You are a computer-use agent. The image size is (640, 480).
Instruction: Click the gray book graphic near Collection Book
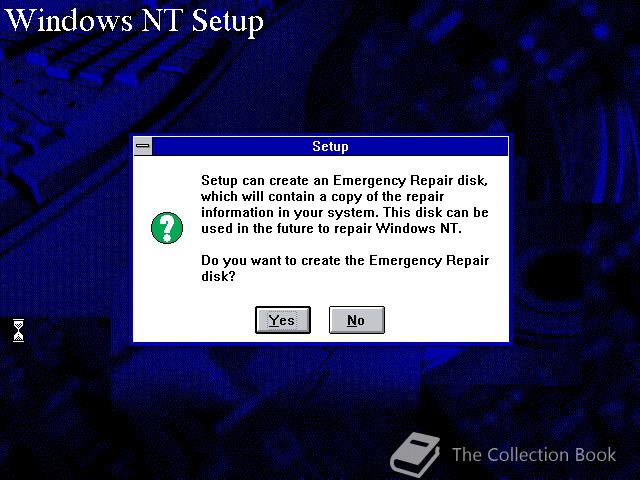(415, 454)
